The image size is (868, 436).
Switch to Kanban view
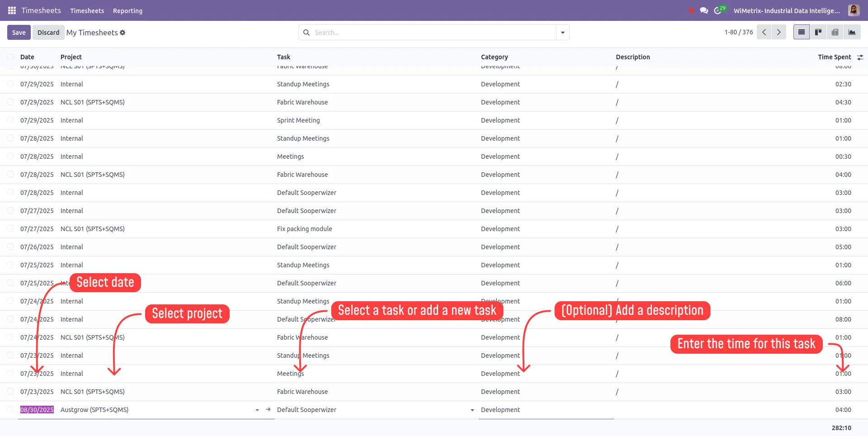click(818, 32)
